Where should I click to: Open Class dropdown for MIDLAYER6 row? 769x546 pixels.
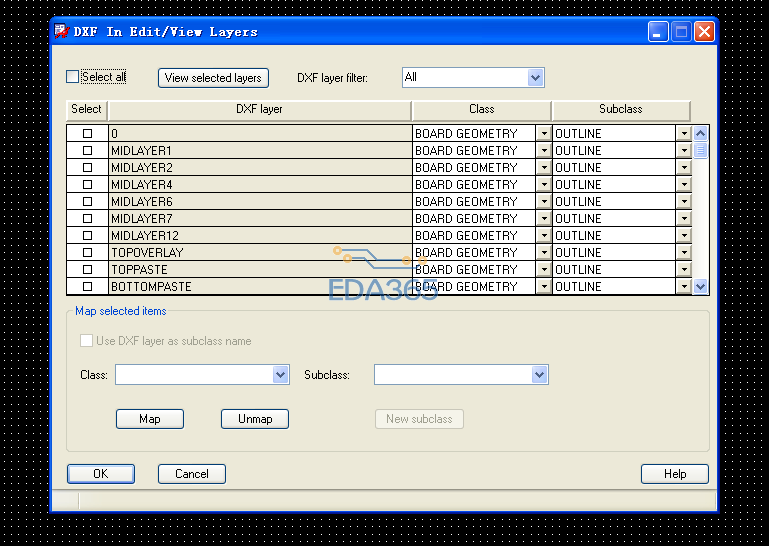pyautogui.click(x=544, y=202)
